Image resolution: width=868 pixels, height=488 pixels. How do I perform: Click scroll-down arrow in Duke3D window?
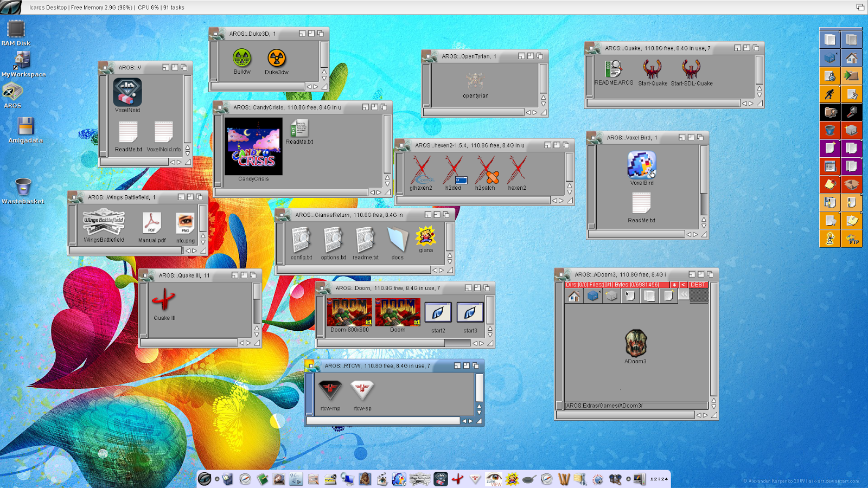point(324,78)
